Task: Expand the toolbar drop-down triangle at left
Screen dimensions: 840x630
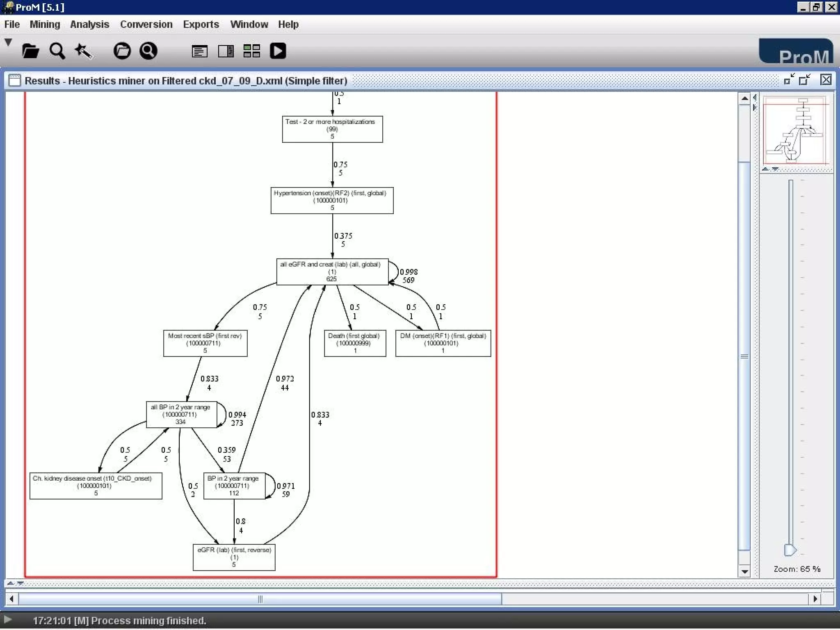Action: pyautogui.click(x=8, y=42)
